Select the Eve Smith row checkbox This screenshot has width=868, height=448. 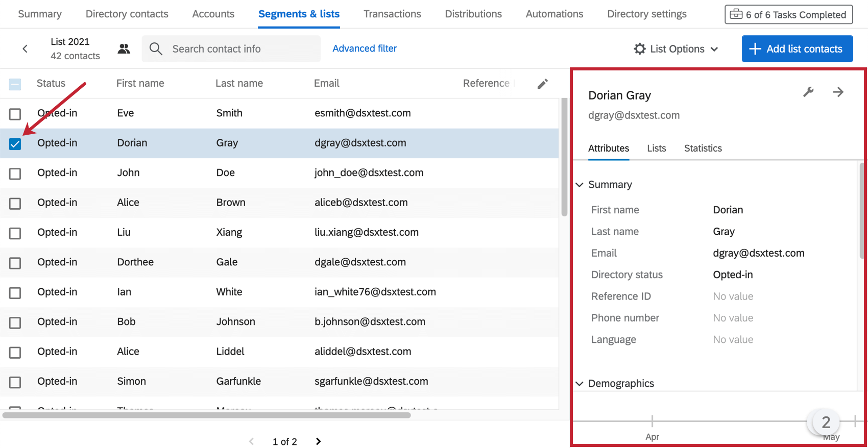point(15,114)
